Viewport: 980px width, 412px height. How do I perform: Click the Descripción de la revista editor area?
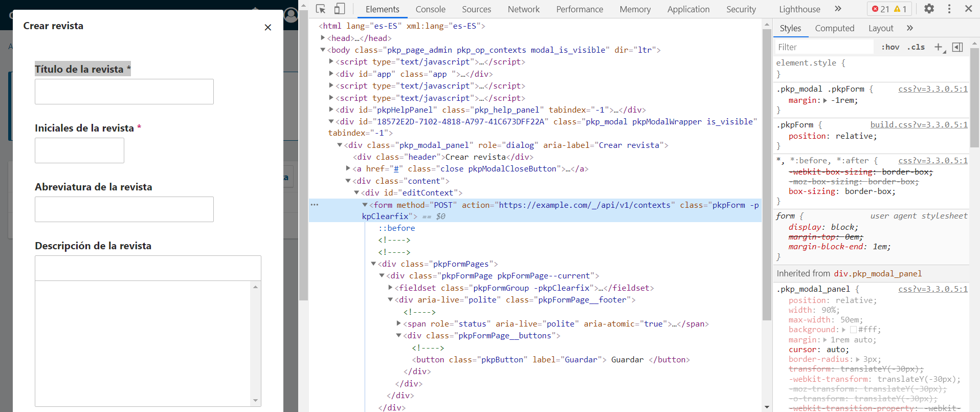coord(143,343)
